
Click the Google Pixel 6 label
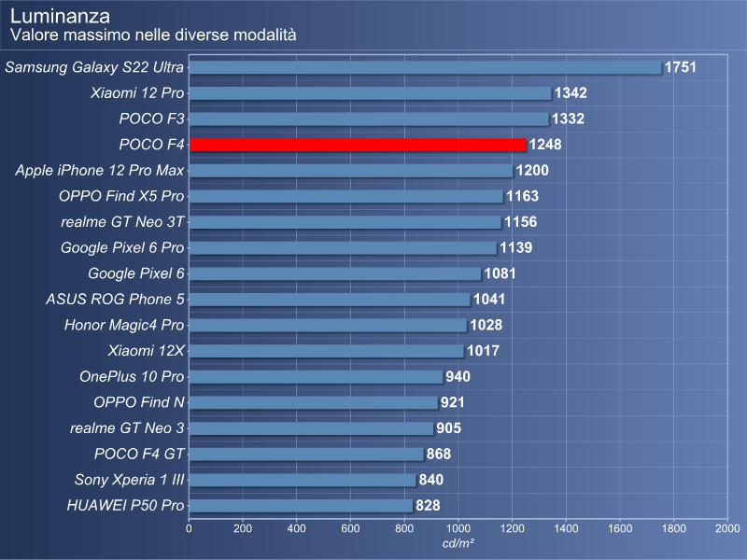click(136, 273)
